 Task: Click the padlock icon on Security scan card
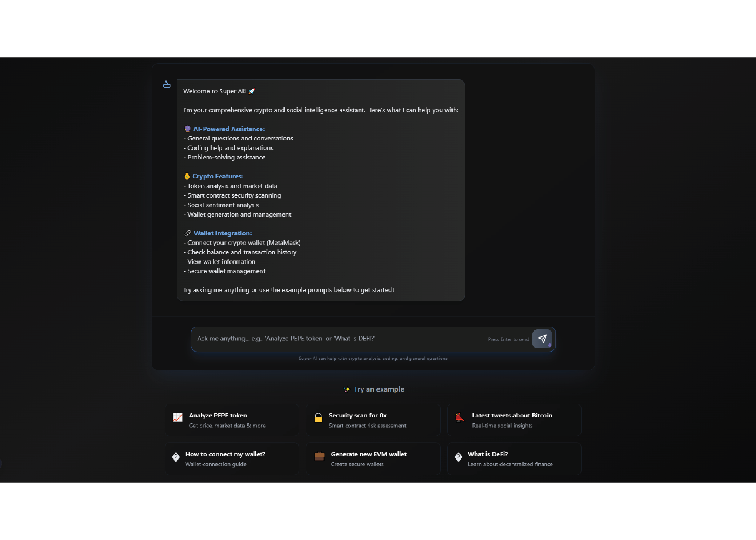(x=319, y=417)
